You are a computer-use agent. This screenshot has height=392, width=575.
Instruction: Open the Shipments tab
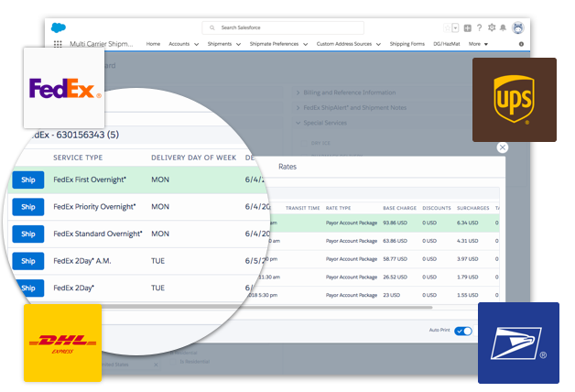(220, 44)
